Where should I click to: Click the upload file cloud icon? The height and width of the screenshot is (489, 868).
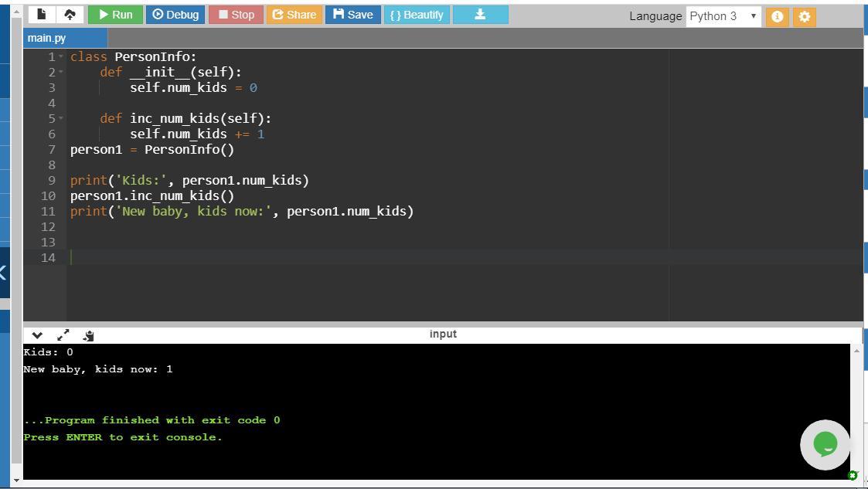point(70,15)
